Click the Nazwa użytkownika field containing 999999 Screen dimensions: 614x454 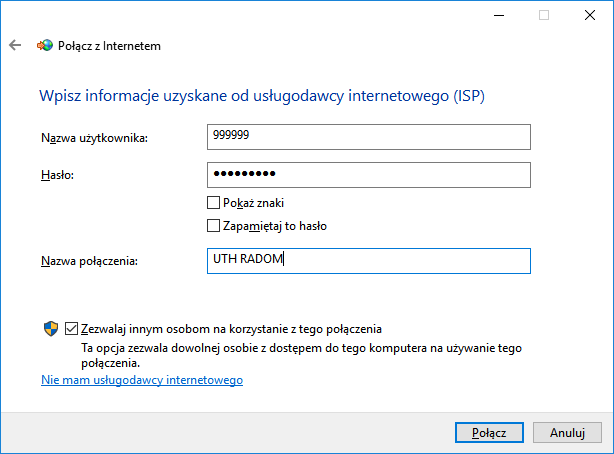pyautogui.click(x=367, y=137)
